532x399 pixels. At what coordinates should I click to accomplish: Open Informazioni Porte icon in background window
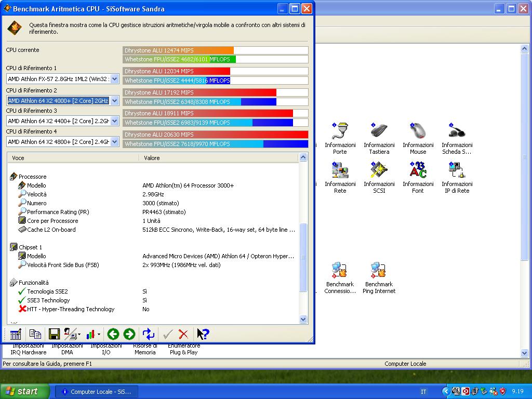340,138
